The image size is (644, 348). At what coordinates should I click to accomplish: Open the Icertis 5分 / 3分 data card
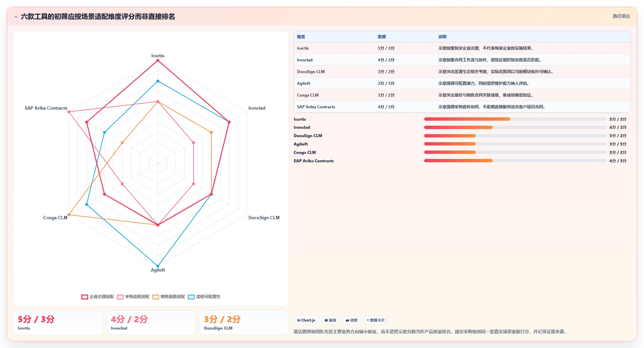pos(58,323)
